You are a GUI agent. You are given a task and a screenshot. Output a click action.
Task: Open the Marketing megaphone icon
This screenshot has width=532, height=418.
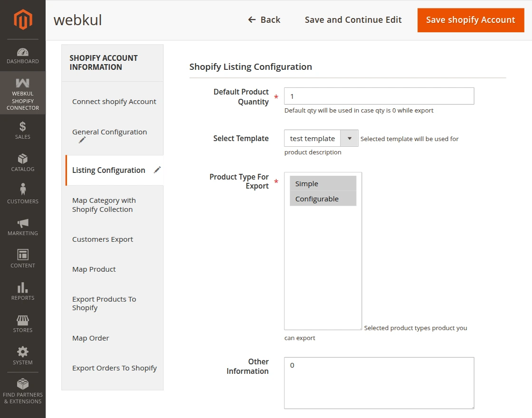point(23,223)
